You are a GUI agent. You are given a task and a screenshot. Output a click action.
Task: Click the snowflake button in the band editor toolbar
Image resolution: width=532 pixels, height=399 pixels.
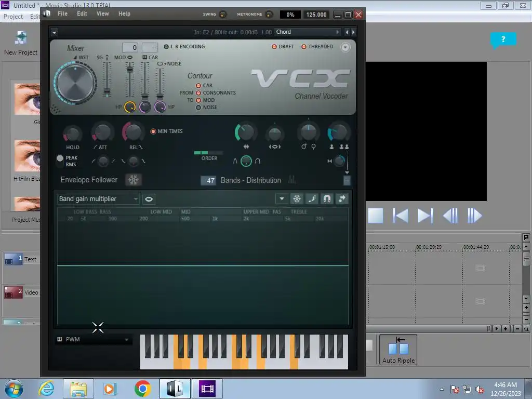(297, 199)
